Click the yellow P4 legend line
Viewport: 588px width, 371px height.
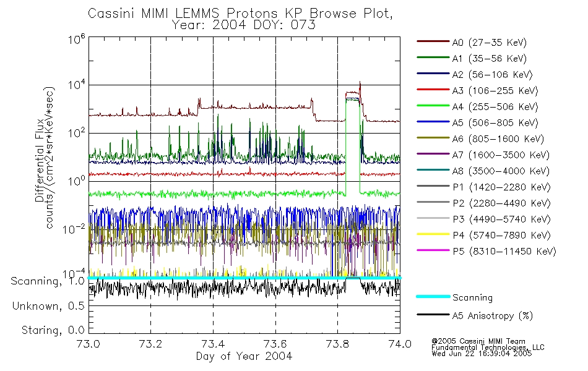tap(433, 234)
